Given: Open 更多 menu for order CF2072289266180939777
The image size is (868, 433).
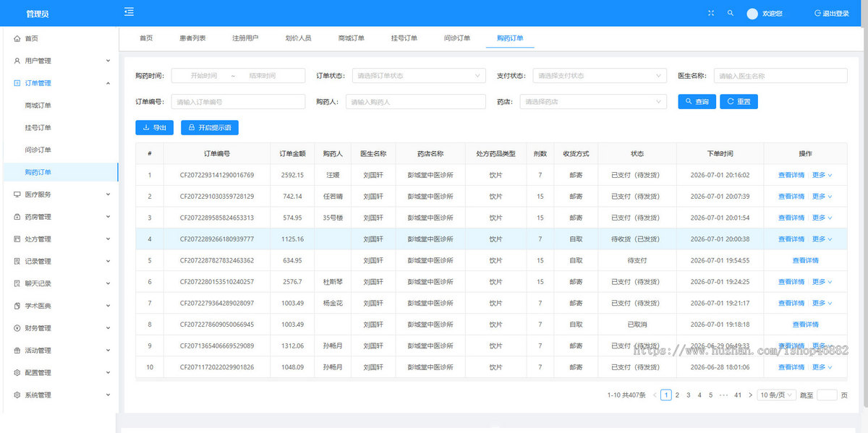Looking at the screenshot, I should pyautogui.click(x=822, y=239).
